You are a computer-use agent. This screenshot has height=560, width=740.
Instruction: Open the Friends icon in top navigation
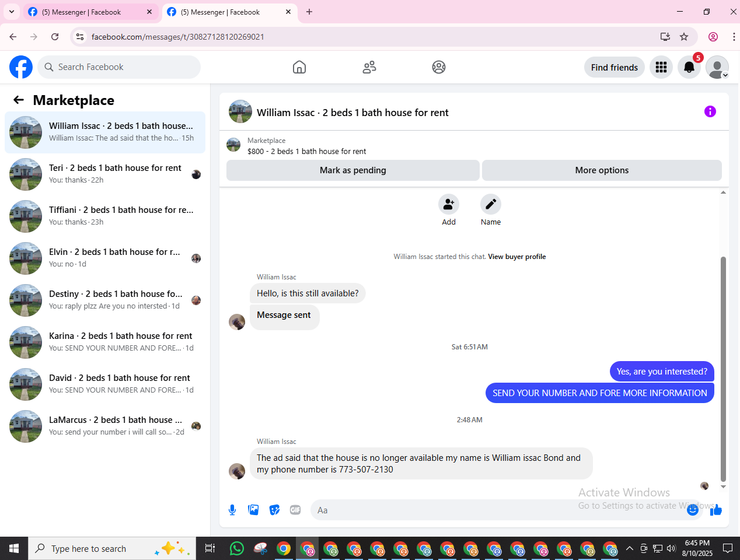coord(369,67)
